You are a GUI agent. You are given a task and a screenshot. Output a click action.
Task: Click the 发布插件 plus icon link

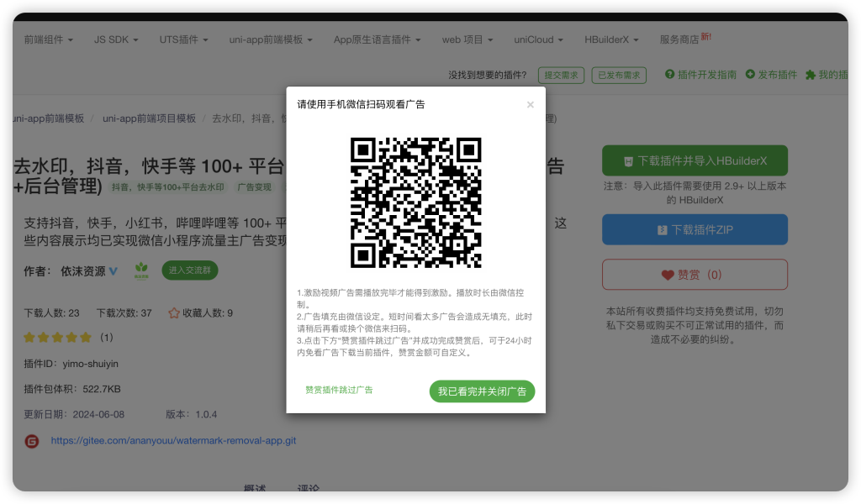coord(771,75)
